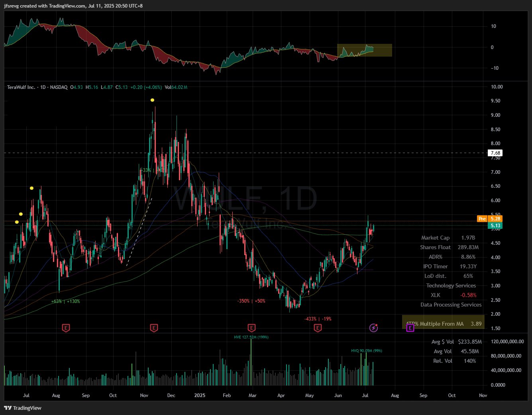
Task: Open the earnings marker near August 2024
Action: 66,328
